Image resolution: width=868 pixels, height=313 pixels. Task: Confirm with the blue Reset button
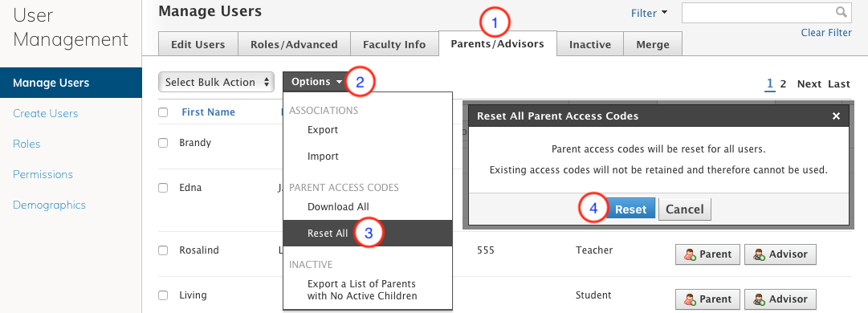tap(630, 209)
